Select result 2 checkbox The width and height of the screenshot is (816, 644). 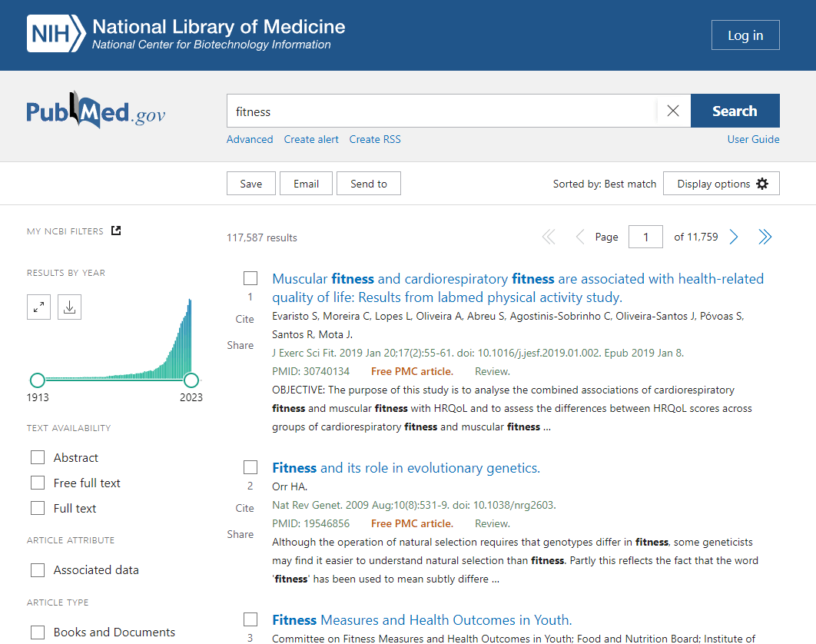coord(250,467)
